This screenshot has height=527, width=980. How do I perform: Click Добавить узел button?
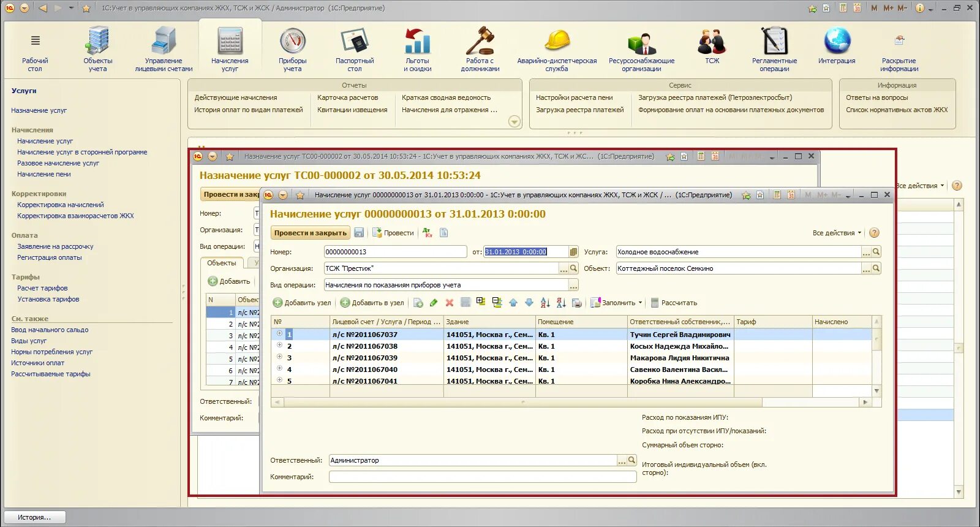point(302,303)
